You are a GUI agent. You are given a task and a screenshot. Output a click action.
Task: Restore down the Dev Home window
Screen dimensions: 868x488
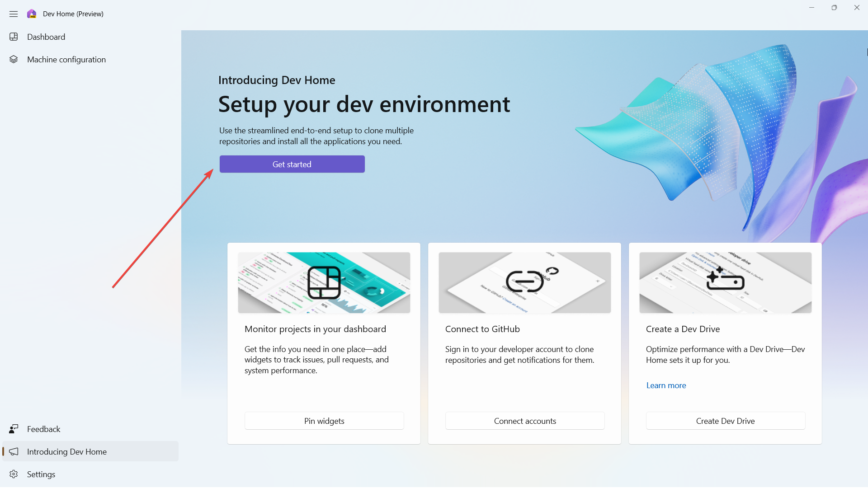coord(834,7)
